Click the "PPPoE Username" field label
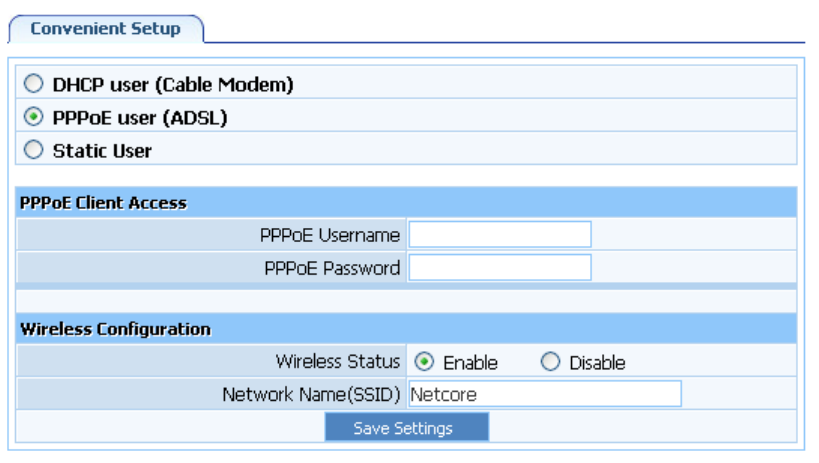 [x=329, y=236]
